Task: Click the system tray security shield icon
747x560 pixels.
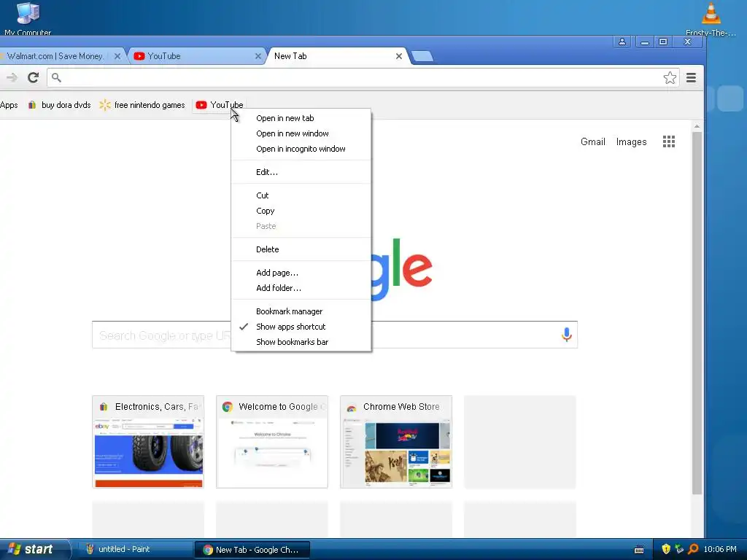Action: coord(666,549)
